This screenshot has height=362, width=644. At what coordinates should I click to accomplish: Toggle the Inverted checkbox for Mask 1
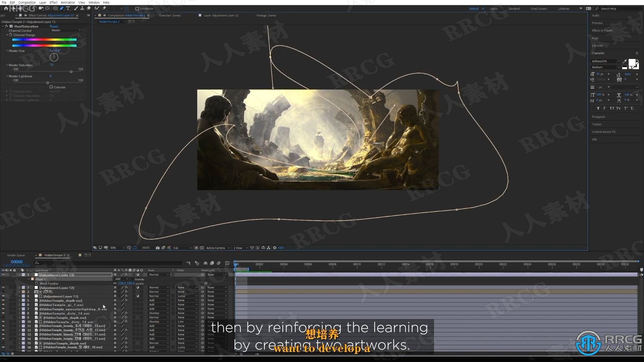click(x=133, y=279)
